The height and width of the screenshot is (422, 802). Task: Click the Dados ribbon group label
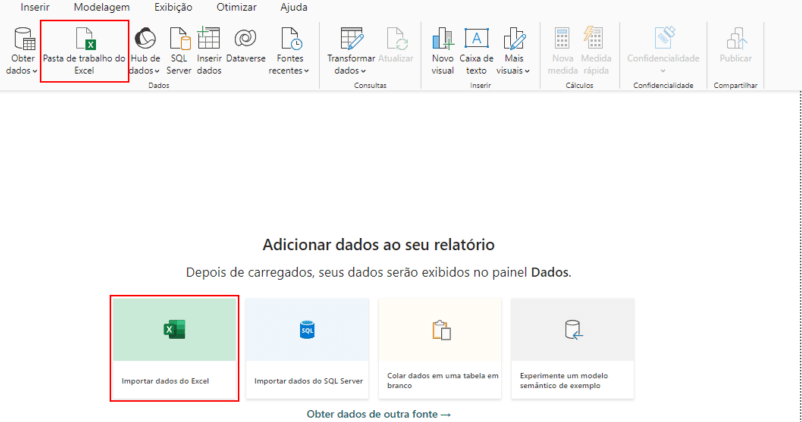pos(159,85)
